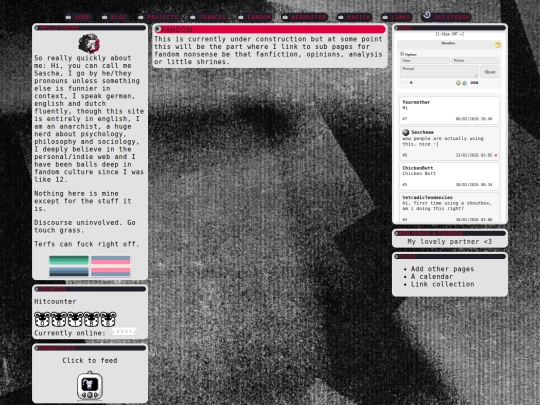The width and height of the screenshot is (540, 405).
Task: Click the profile avatar image
Action: [89, 43]
